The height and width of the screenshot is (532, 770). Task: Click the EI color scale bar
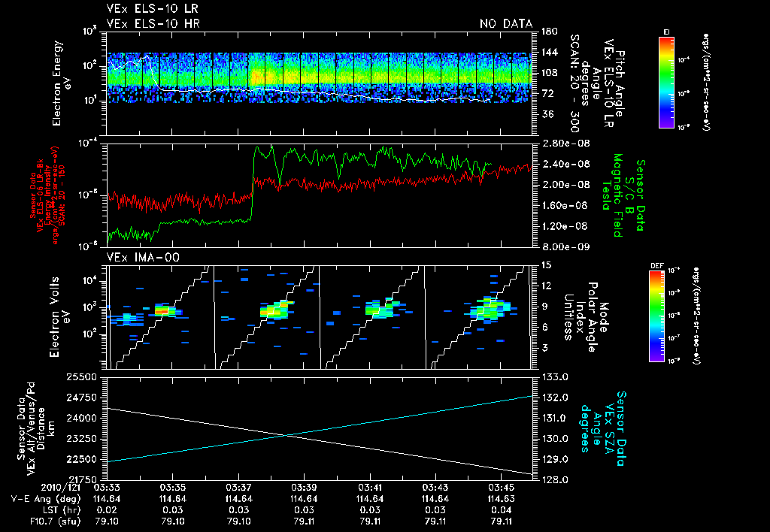[666, 83]
